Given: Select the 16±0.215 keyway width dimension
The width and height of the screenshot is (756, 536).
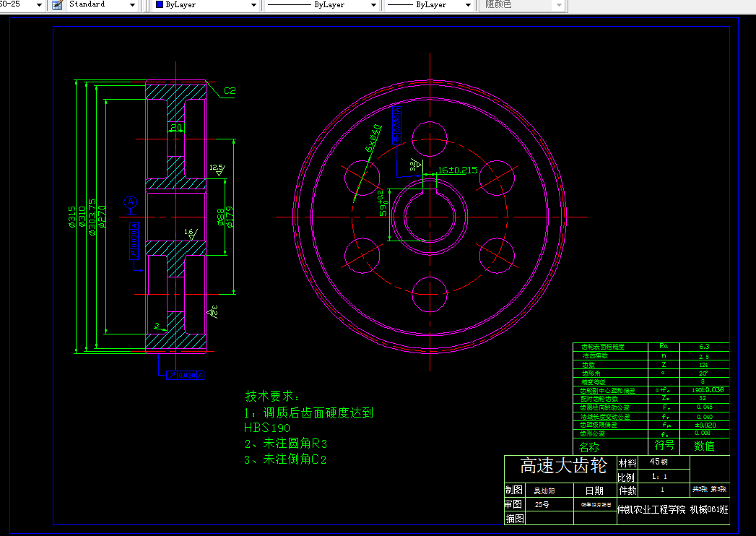Looking at the screenshot, I should coord(458,170).
